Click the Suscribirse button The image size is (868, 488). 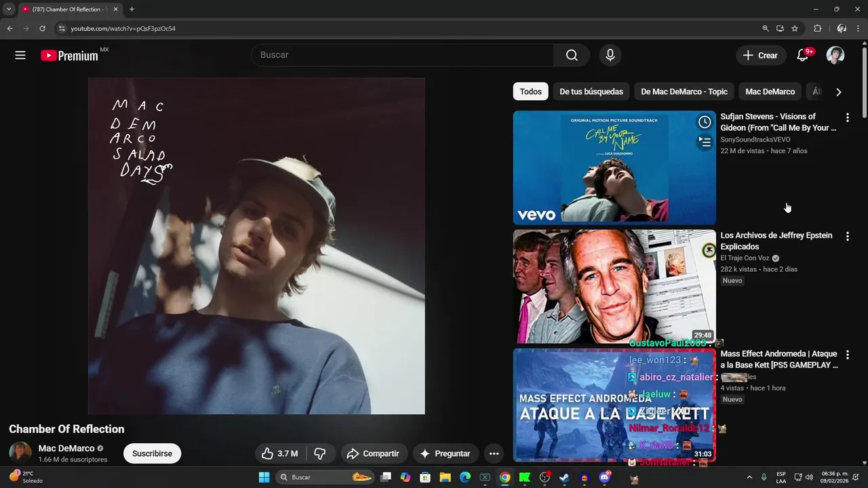tap(152, 453)
